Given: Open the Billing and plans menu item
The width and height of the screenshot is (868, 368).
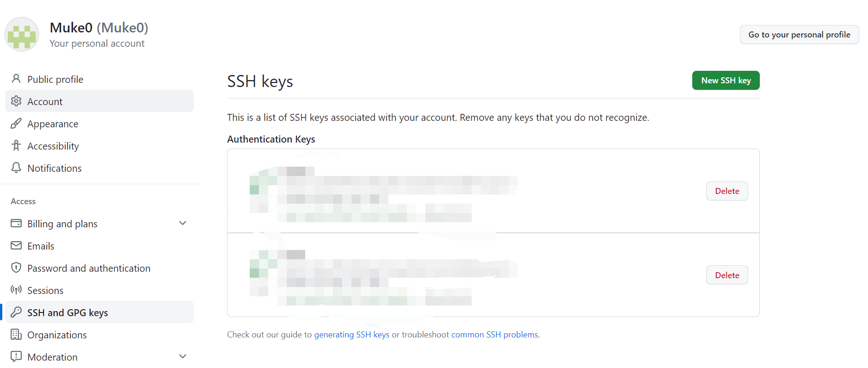Looking at the screenshot, I should point(99,224).
